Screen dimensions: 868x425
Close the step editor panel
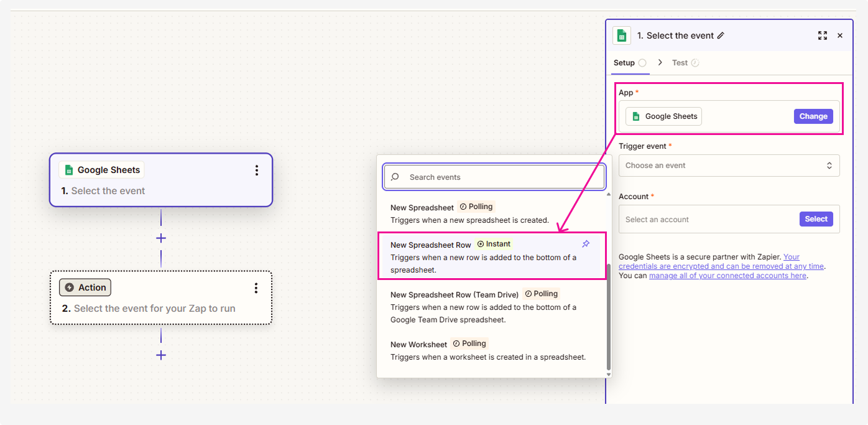click(x=840, y=36)
